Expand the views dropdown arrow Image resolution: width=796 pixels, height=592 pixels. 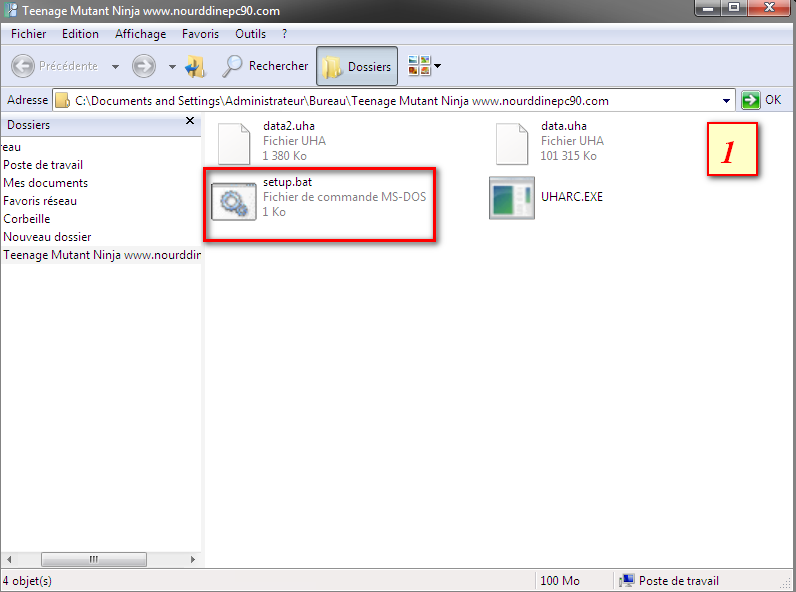[x=437, y=66]
